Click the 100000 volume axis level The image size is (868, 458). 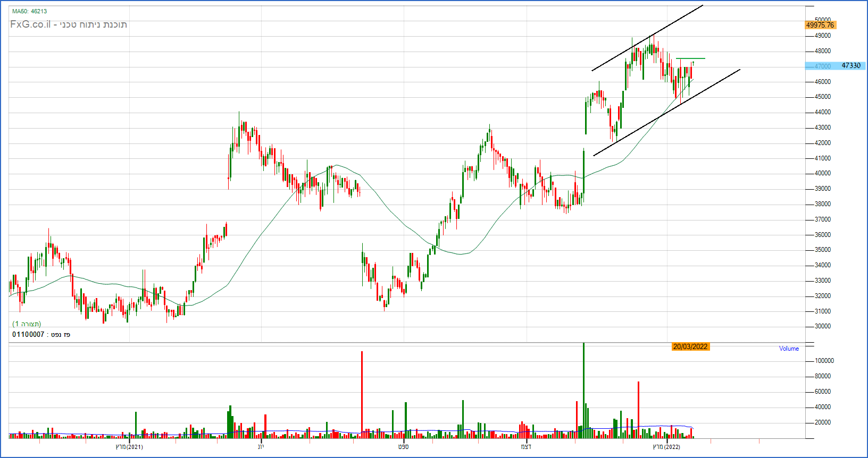pyautogui.click(x=824, y=361)
